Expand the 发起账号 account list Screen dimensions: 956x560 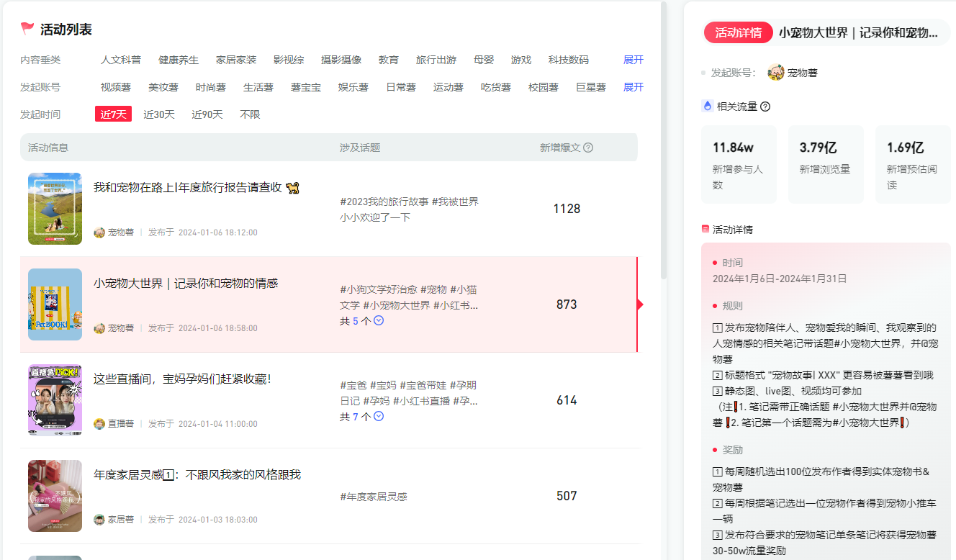[x=633, y=87]
